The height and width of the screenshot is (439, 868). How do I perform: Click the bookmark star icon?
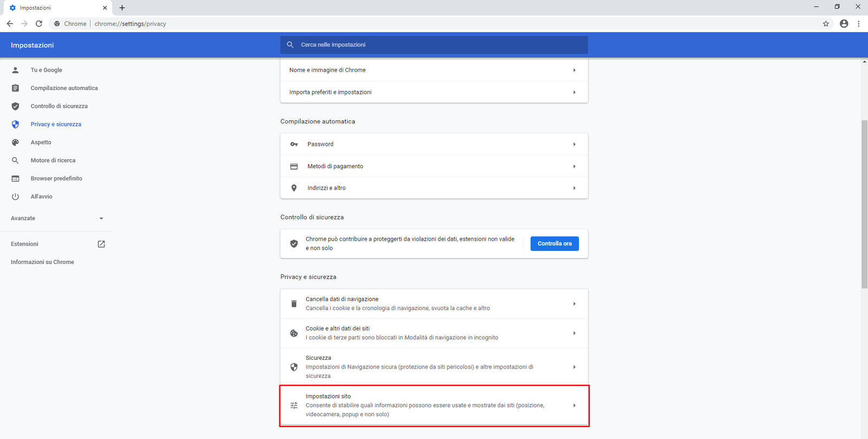click(826, 24)
